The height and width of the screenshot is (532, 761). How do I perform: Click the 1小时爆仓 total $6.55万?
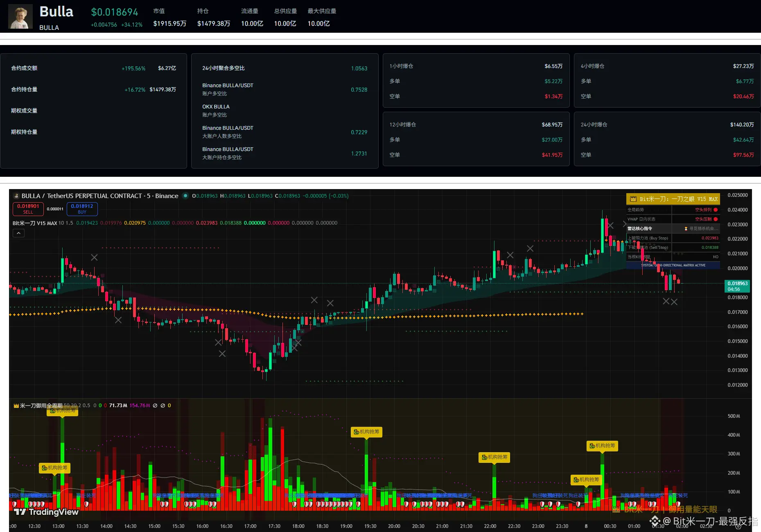pos(553,66)
